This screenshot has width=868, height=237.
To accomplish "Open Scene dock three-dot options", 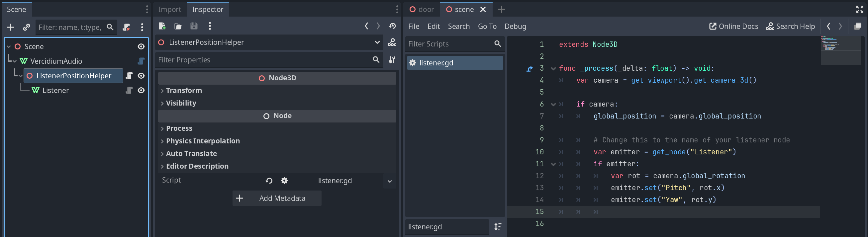I will (142, 27).
